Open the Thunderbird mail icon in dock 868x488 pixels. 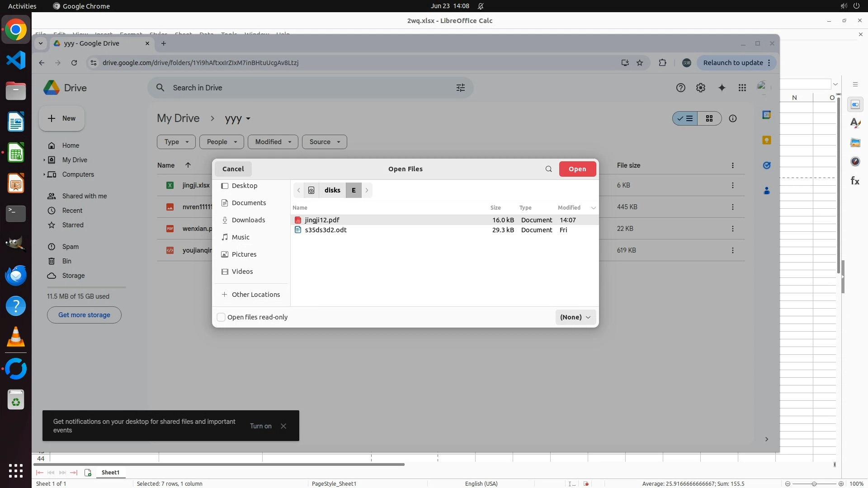tap(16, 275)
